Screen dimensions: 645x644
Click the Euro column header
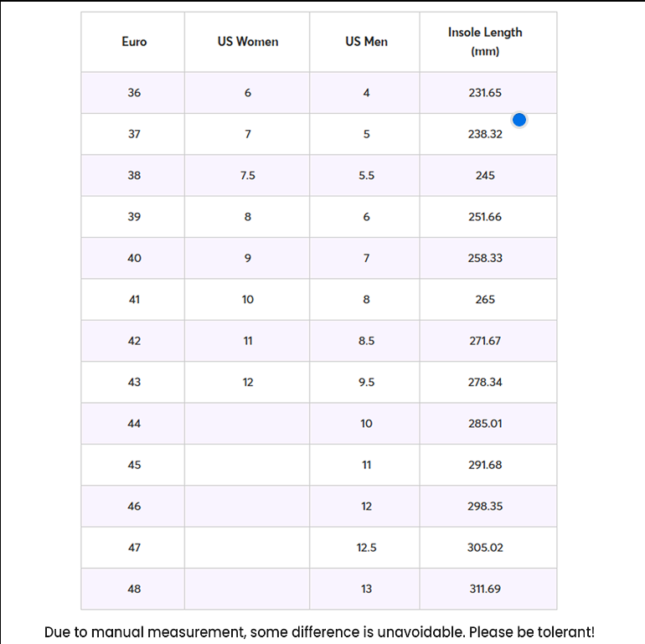point(134,42)
